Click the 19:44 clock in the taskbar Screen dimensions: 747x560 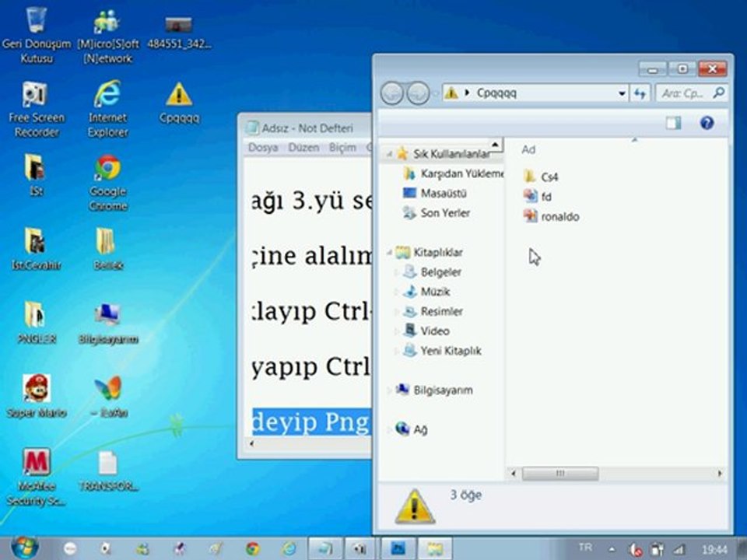[714, 550]
